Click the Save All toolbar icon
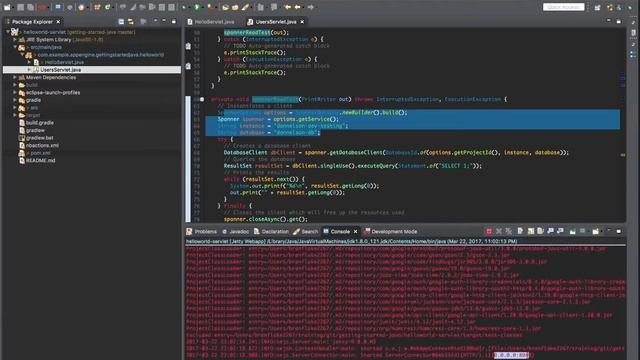The width and height of the screenshot is (640, 360). coord(30,7)
